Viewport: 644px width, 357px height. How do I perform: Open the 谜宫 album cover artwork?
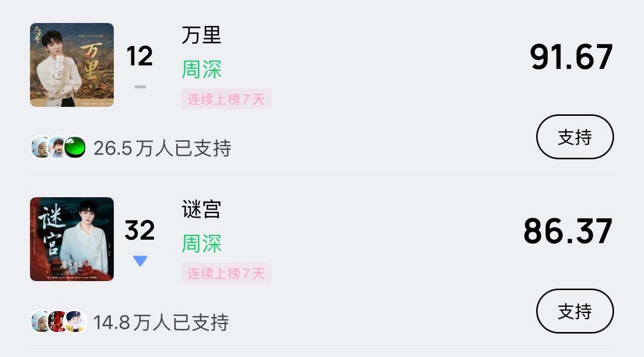tap(71, 239)
